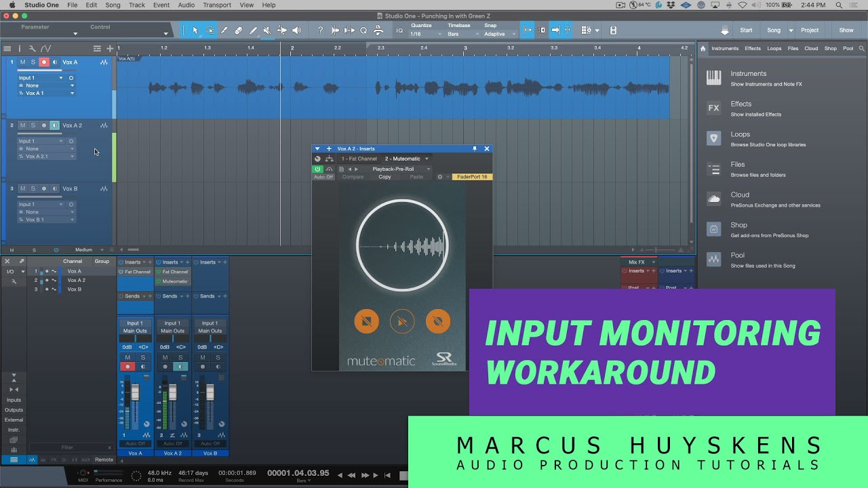Open the Instruments browser icon
868x488 pixels.
[x=713, y=78]
